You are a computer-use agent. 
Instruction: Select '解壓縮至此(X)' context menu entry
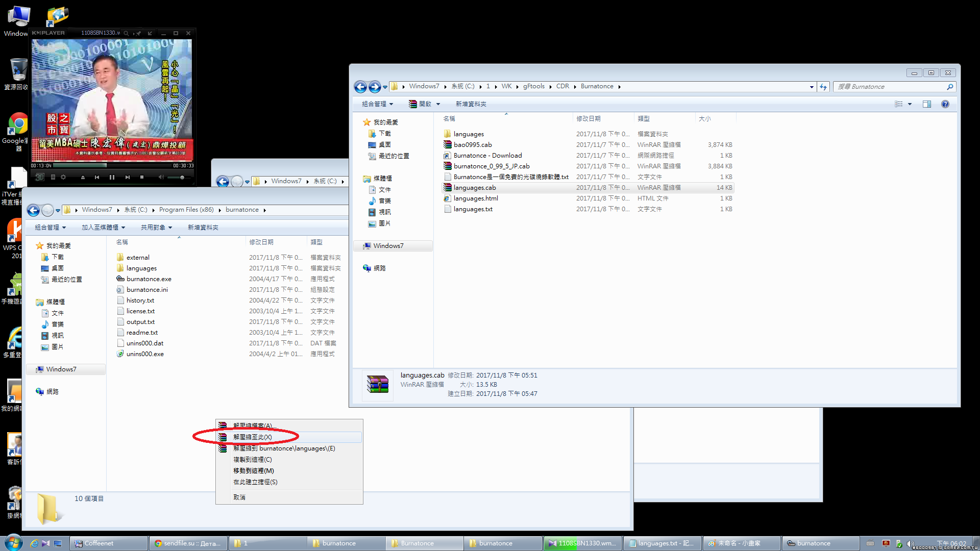coord(252,437)
